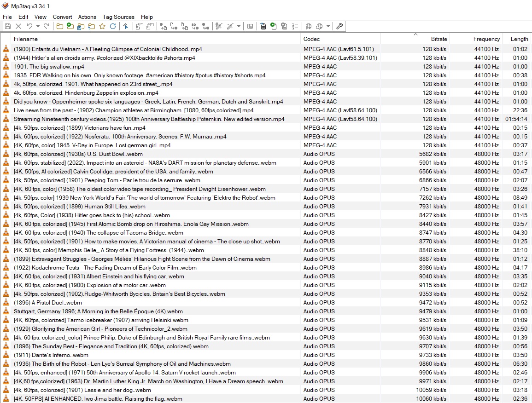Expand the quick actions dropdown arrow

click(239, 26)
